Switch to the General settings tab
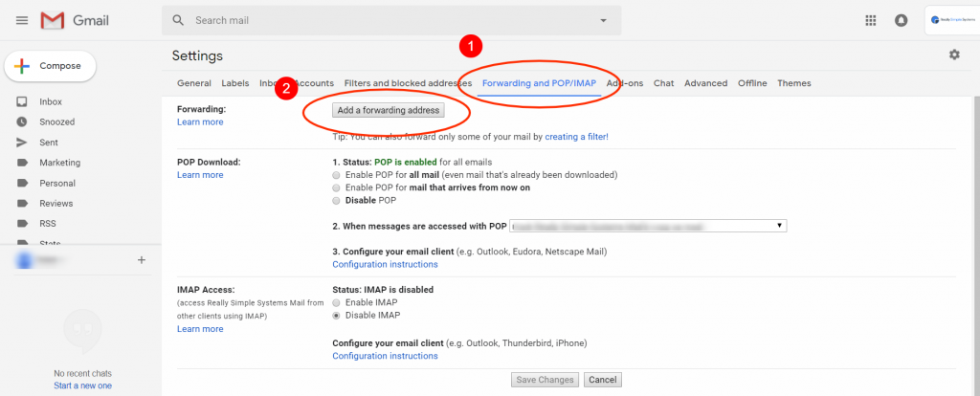The width and height of the screenshot is (980, 396). coord(193,83)
